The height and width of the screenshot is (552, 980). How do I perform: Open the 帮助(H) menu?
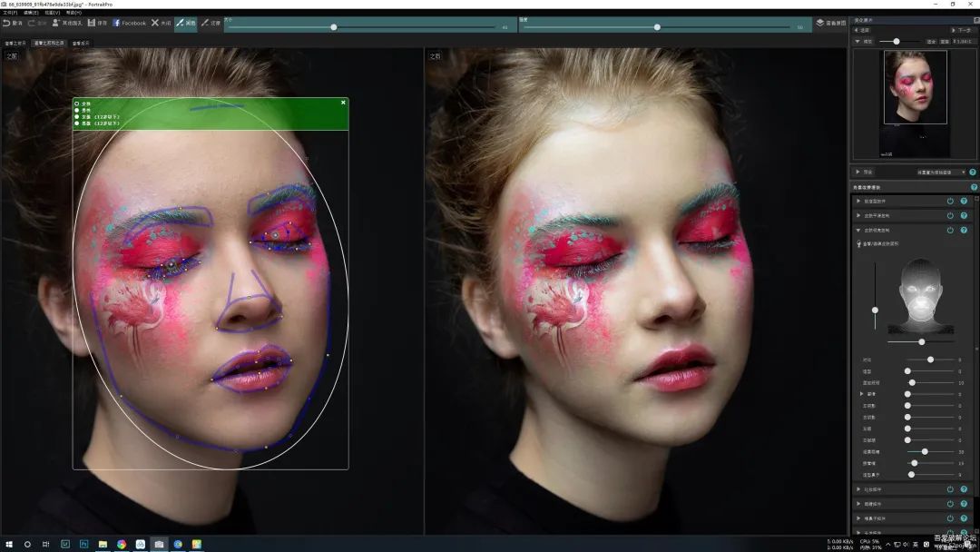[73, 13]
